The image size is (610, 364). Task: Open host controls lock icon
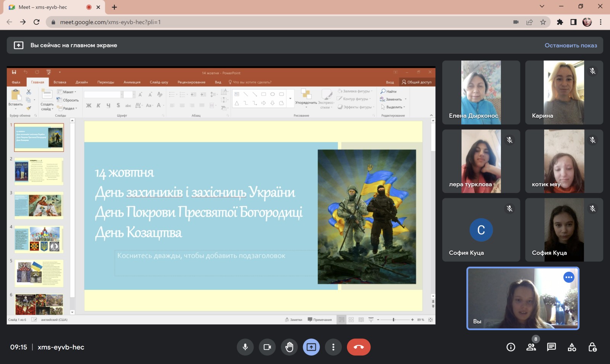[x=592, y=347]
